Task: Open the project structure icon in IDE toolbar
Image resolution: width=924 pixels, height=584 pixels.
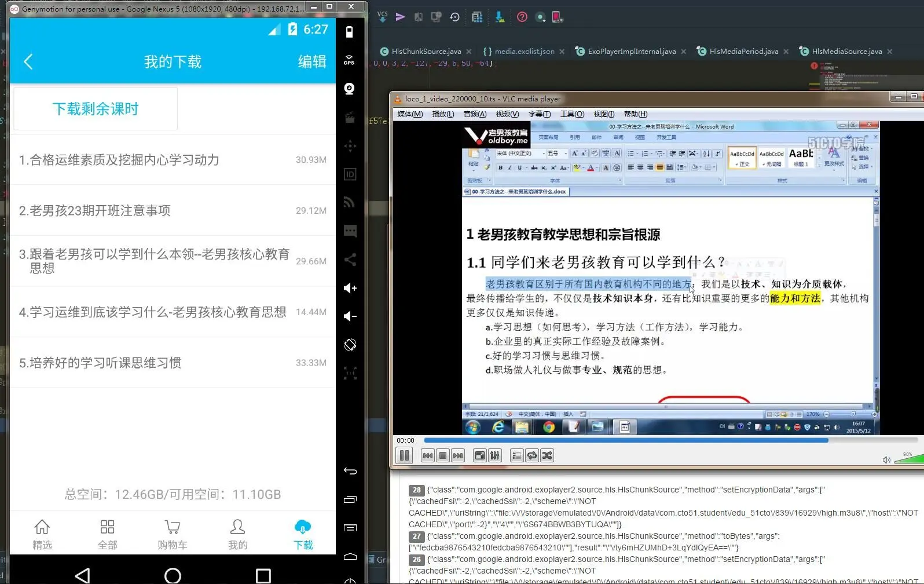Action: 477,17
